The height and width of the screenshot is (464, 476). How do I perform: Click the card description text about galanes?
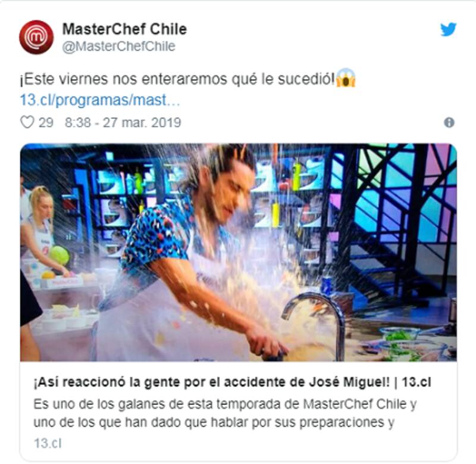tap(225, 413)
